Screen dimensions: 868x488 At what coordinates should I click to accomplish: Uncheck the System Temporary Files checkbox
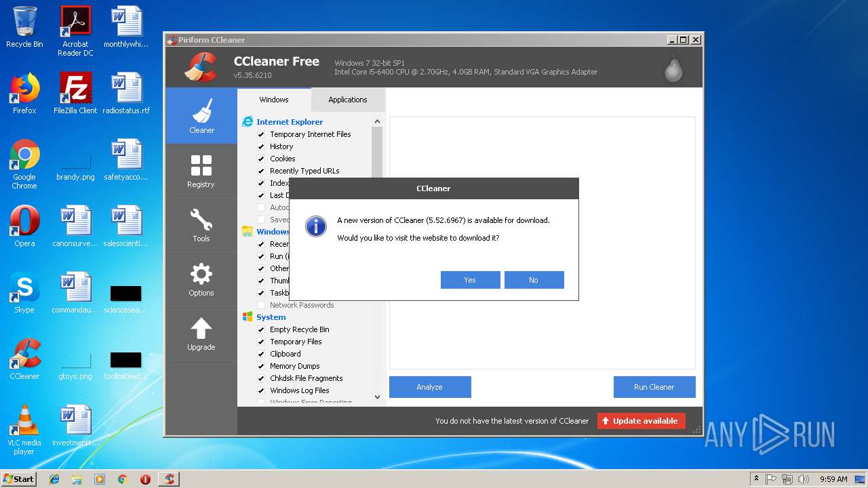coord(261,342)
